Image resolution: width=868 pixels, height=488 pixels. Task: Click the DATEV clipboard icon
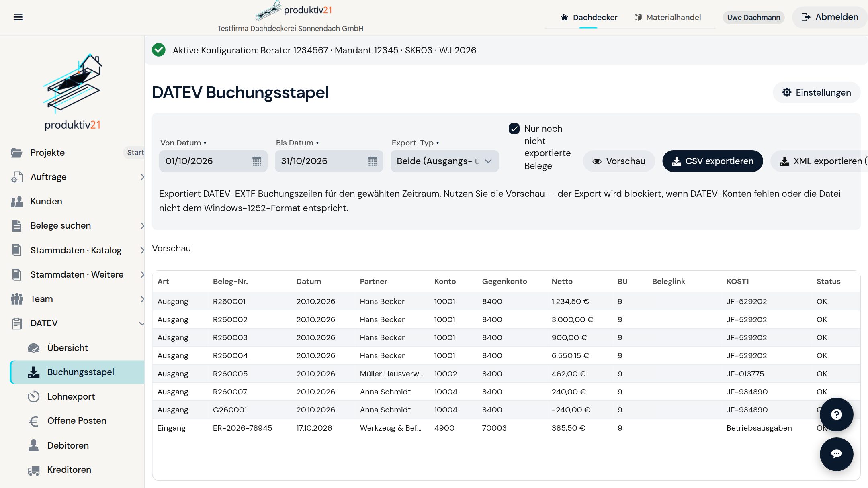pyautogui.click(x=16, y=323)
